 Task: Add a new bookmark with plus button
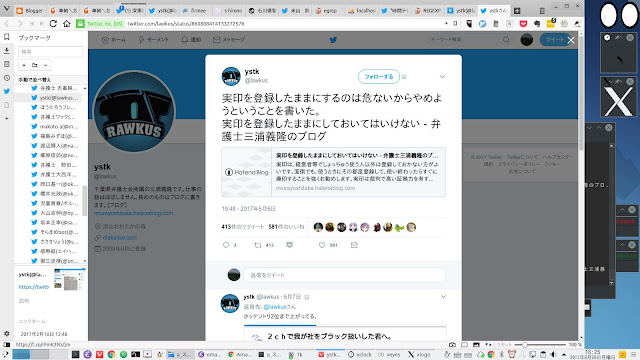[24, 65]
